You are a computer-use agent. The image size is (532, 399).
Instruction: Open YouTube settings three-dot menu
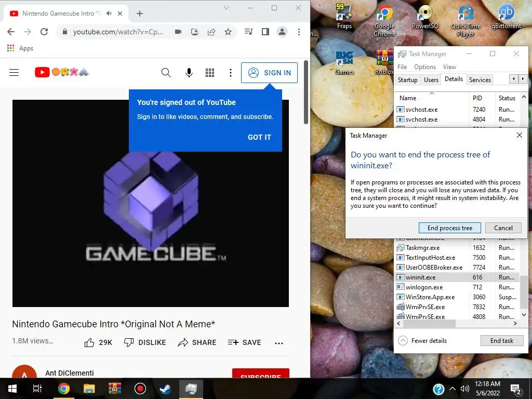click(x=230, y=73)
